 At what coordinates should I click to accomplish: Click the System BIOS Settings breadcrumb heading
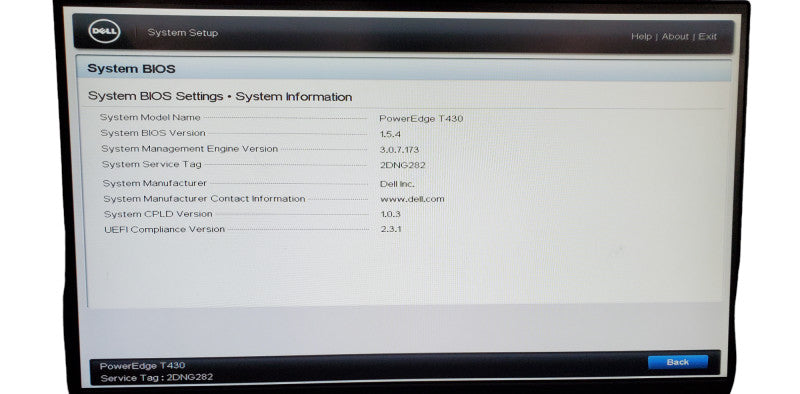coord(220,96)
